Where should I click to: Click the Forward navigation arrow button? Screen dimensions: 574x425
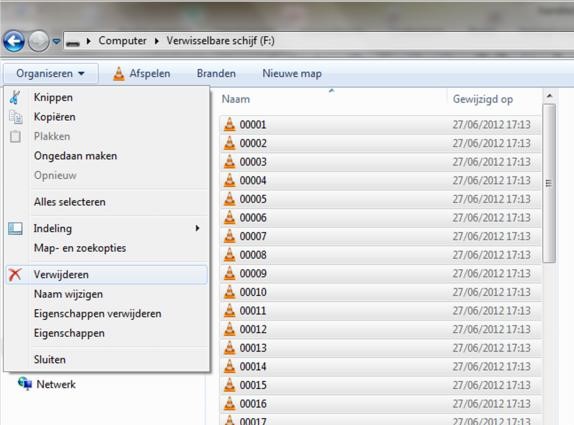[38, 41]
